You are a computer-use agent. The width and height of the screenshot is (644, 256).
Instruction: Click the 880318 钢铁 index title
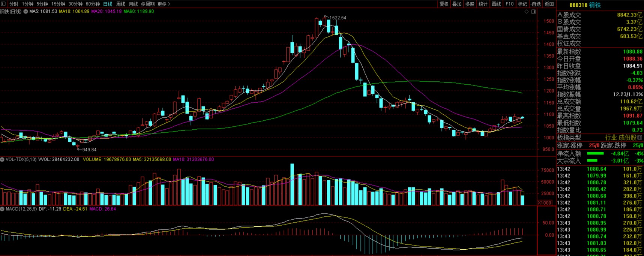(585, 5)
